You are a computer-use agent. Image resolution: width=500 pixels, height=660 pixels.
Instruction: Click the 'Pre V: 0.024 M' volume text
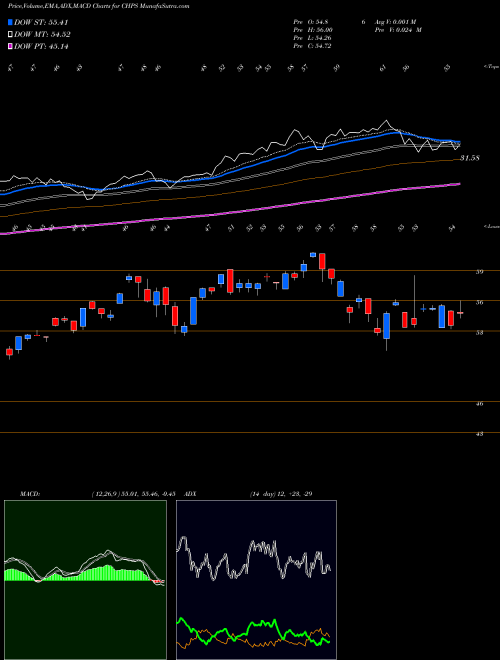click(397, 30)
